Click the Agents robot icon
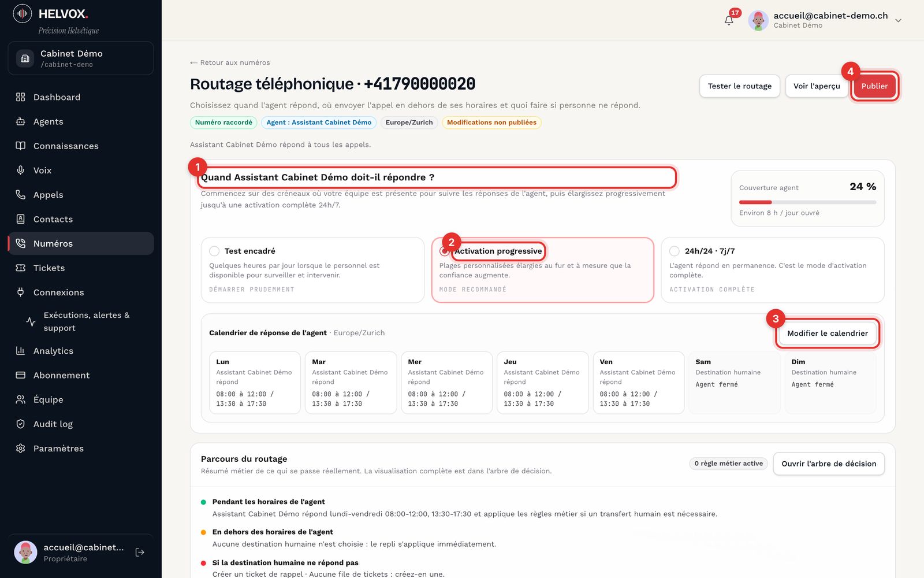 pyautogui.click(x=21, y=121)
